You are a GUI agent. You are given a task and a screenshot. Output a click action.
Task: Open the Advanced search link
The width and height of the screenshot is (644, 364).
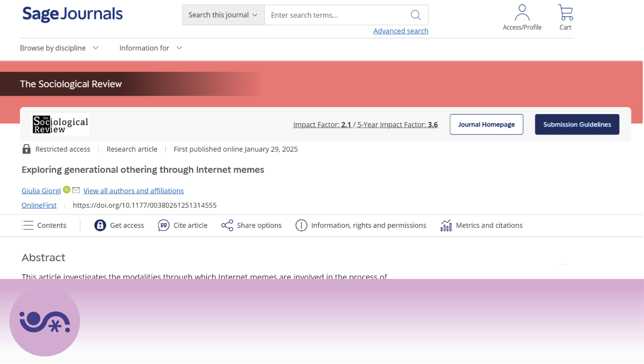tap(401, 31)
